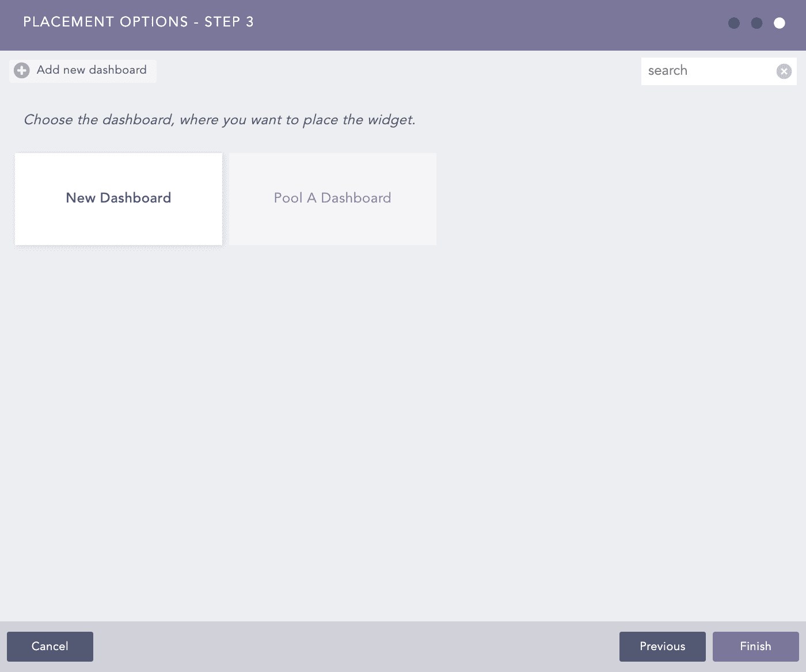Focus the search input field
Screen dimensions: 806x672
pyautogui.click(x=708, y=71)
